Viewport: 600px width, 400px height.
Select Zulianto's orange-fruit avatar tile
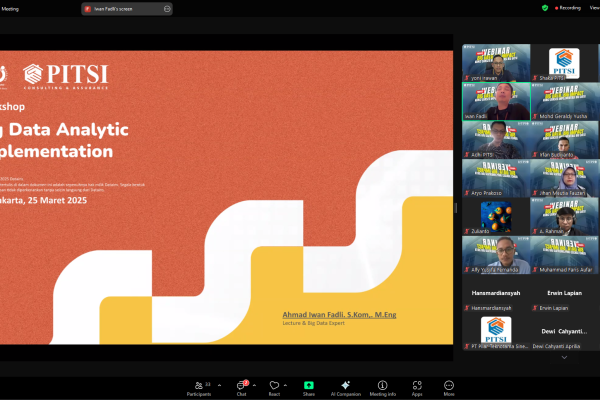pyautogui.click(x=496, y=216)
